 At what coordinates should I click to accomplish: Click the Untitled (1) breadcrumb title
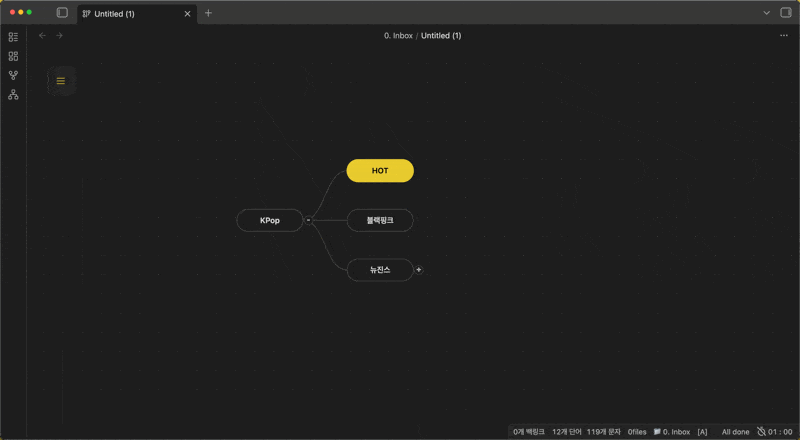coord(441,36)
